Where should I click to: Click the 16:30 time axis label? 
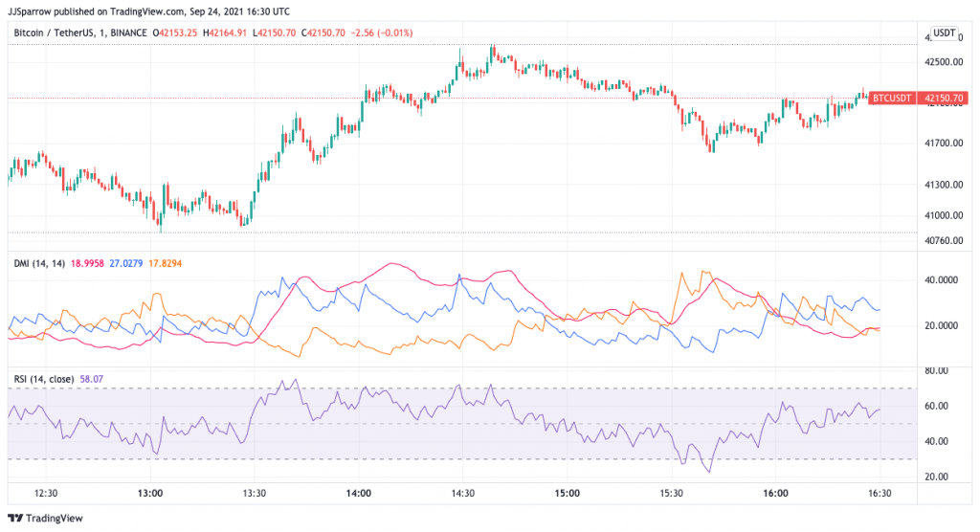(x=880, y=493)
